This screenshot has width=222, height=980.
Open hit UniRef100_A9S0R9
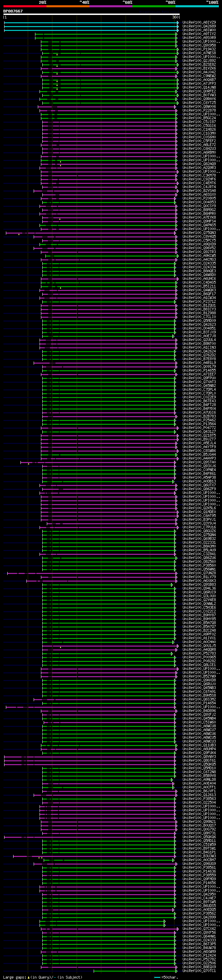[x=199, y=38]
